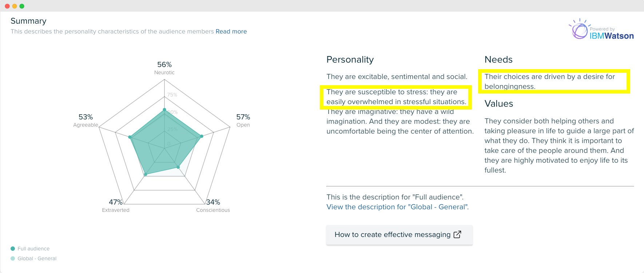View the description for Global - General

pos(397,207)
